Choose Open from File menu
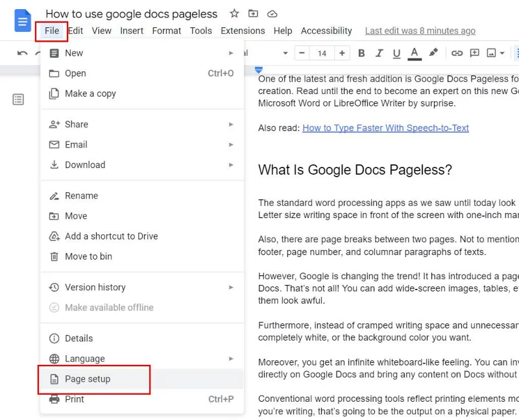 click(x=141, y=73)
